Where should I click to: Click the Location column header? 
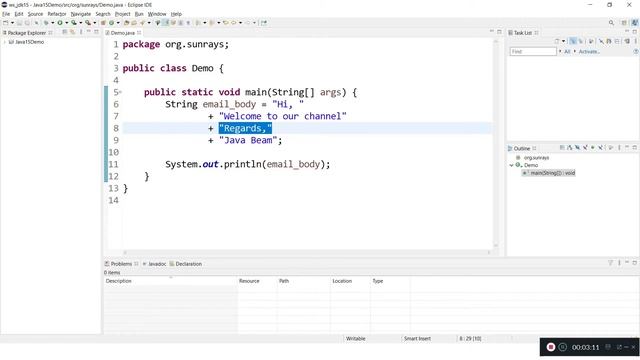pyautogui.click(x=350, y=281)
